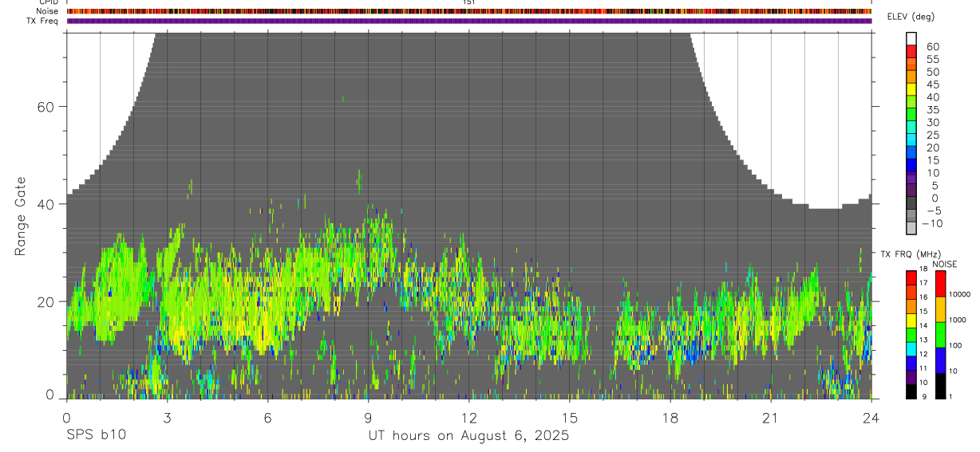Click the 50 value on the ELEV colorbar

(x=932, y=72)
